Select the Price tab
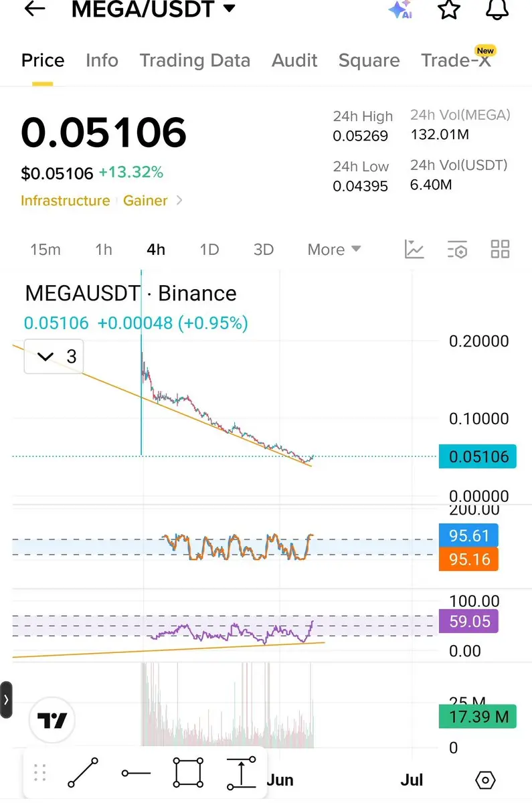 click(x=43, y=61)
